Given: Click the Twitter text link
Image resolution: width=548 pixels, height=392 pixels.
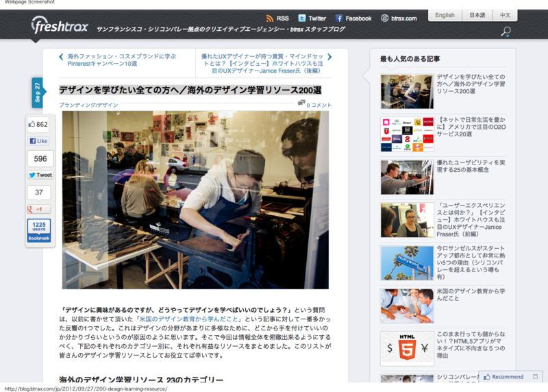Looking at the screenshot, I should [x=317, y=19].
